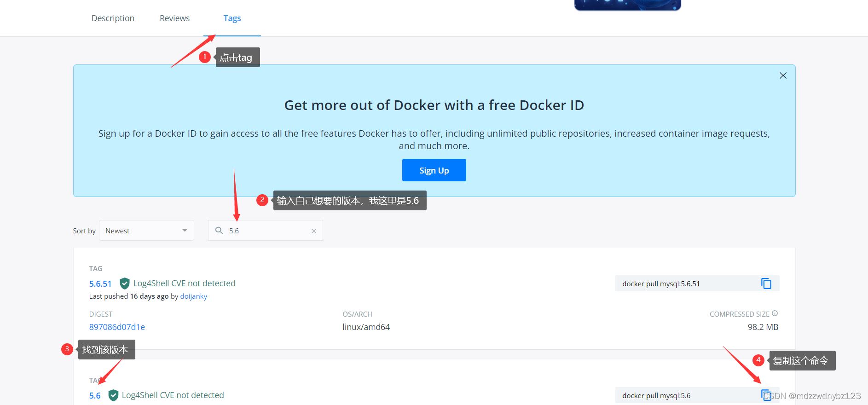Screen dimensions: 868x405
Task: Select the Tags tab
Action: [x=232, y=18]
